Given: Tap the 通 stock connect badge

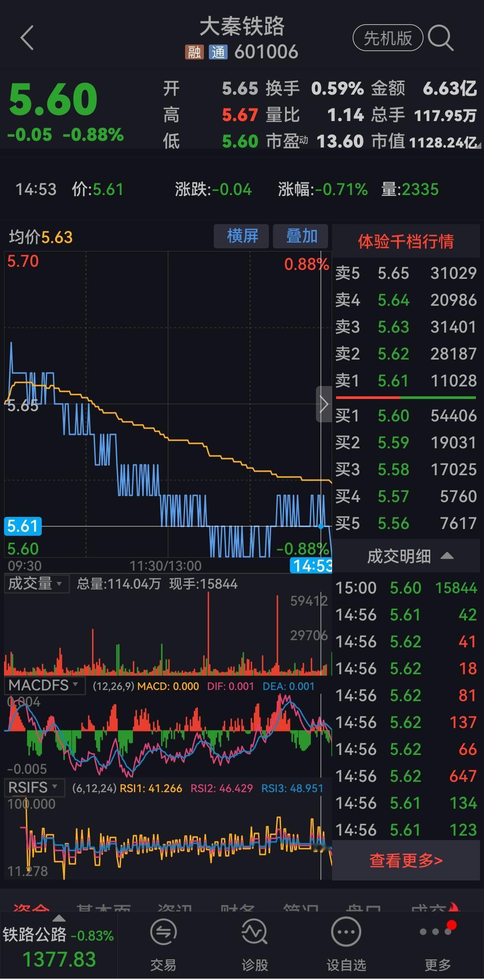Looking at the screenshot, I should click(x=218, y=52).
